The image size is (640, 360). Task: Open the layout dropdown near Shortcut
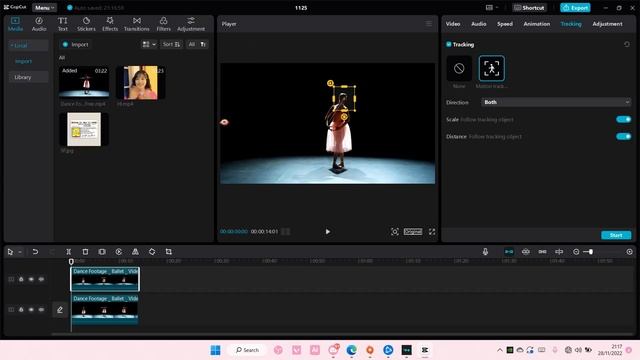coord(492,8)
